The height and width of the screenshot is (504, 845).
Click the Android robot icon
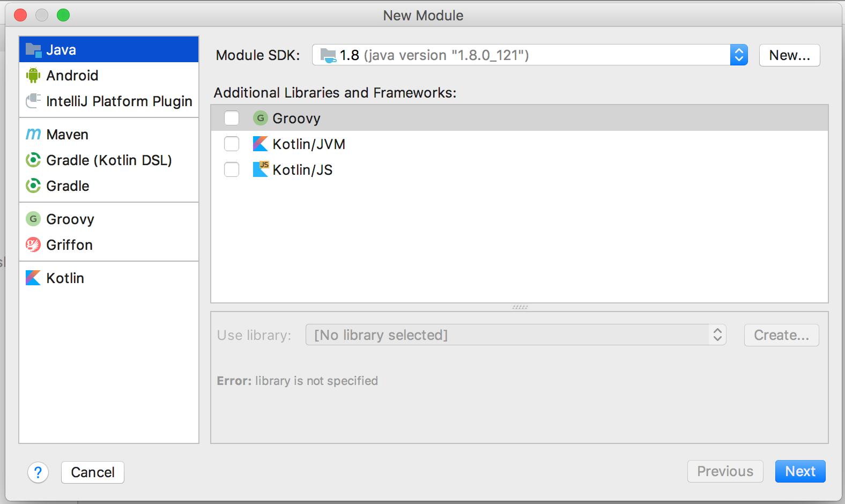(33, 76)
